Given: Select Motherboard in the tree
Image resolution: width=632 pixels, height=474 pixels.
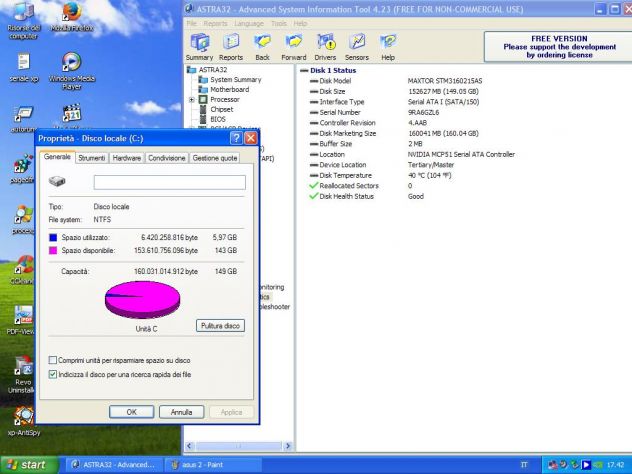Looking at the screenshot, I should (229, 89).
